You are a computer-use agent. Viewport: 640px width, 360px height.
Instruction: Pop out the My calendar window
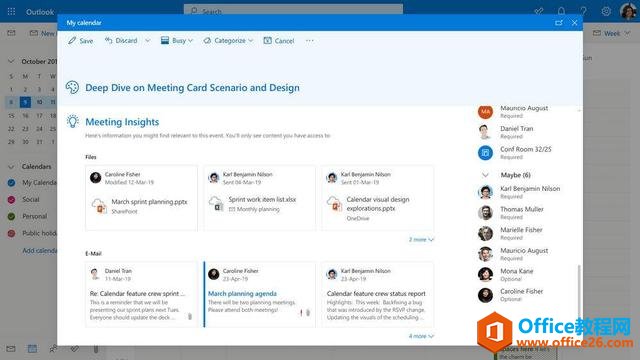[559, 23]
